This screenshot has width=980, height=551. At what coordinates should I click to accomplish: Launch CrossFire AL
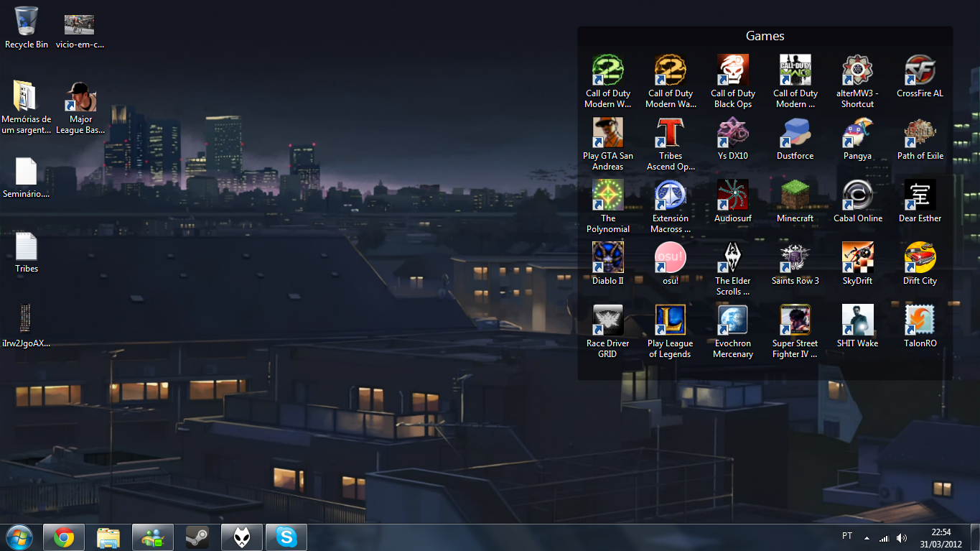click(920, 70)
